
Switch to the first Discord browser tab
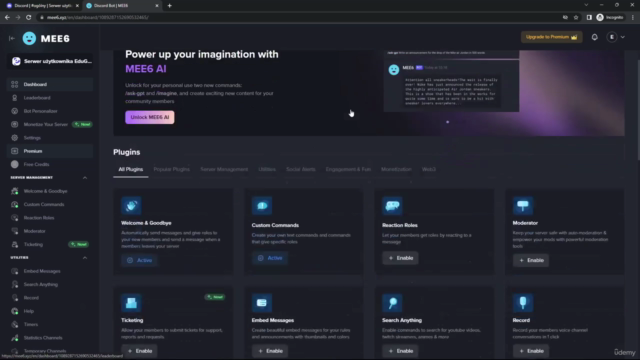point(42,6)
